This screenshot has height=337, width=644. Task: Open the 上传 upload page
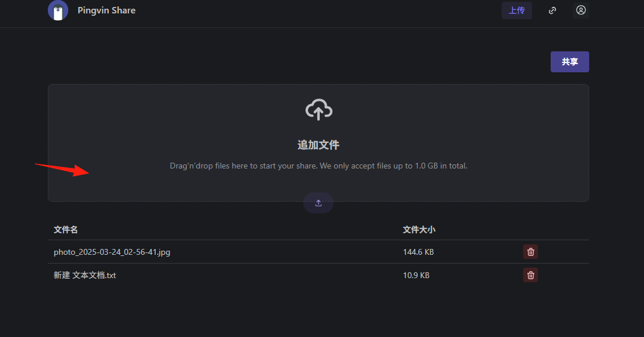pyautogui.click(x=517, y=10)
